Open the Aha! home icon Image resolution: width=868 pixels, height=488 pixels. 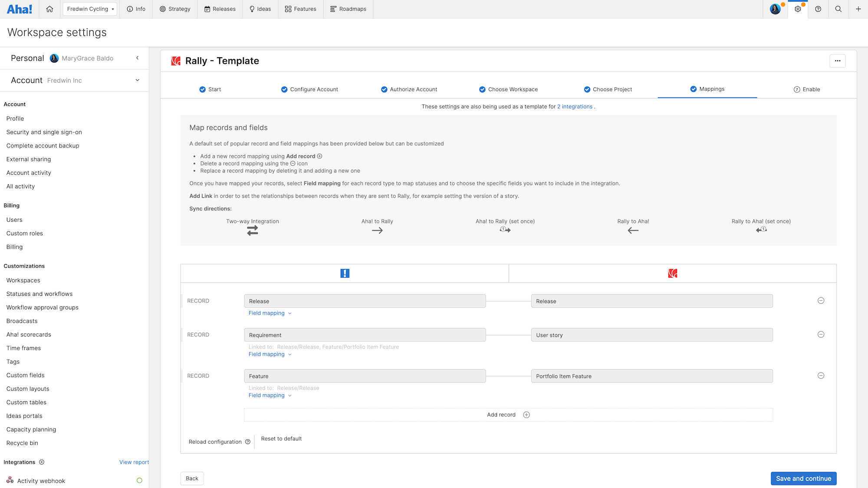[49, 9]
